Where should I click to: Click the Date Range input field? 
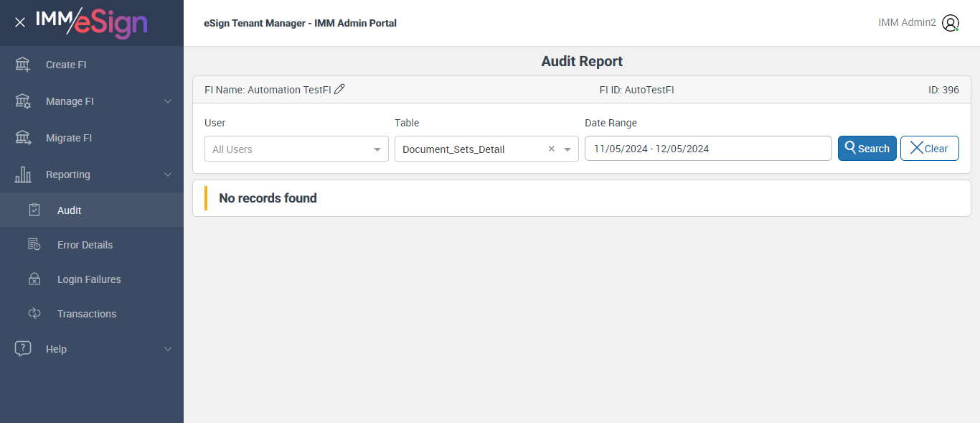pyautogui.click(x=708, y=149)
